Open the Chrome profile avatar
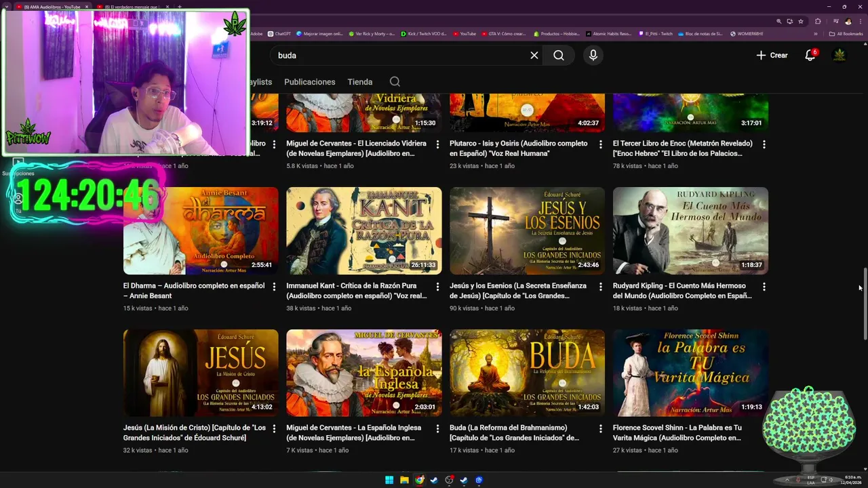Screen dimensions: 868x488 [x=848, y=21]
